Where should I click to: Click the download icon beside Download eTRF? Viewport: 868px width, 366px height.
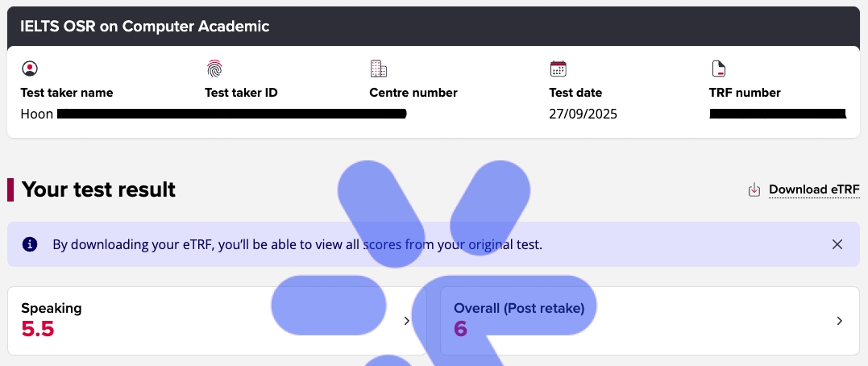pyautogui.click(x=754, y=190)
